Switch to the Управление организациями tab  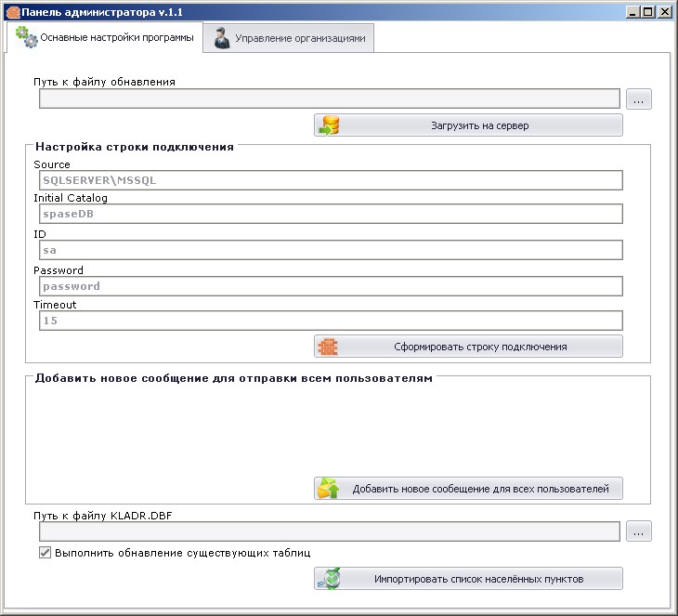pyautogui.click(x=291, y=39)
